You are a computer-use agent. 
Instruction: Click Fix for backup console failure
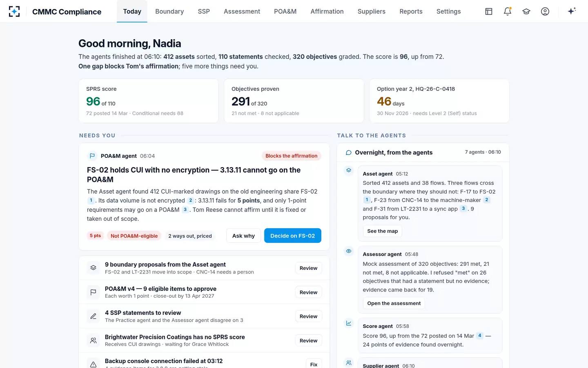[x=314, y=364]
